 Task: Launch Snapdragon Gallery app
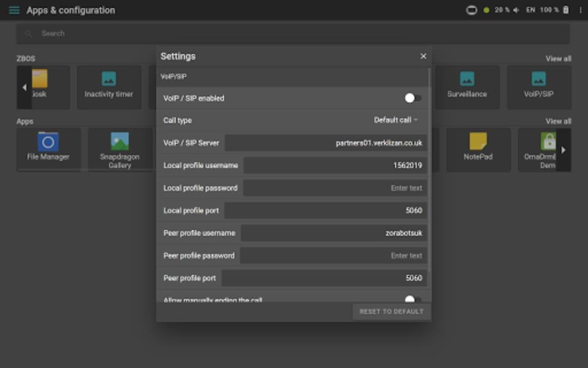120,150
